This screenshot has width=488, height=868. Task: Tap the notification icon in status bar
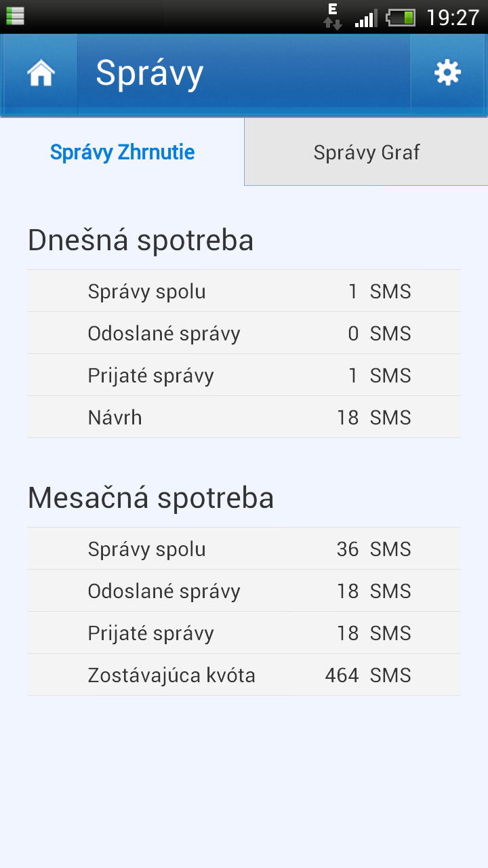(x=15, y=16)
